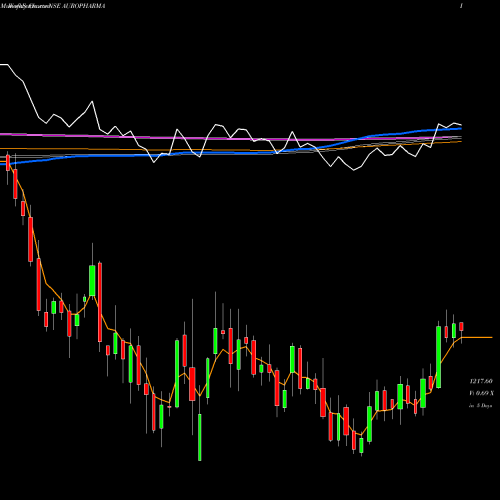Viewport: 500px width, 500px height.
Task: Click the '5 Days' label text
Action: 484,406
